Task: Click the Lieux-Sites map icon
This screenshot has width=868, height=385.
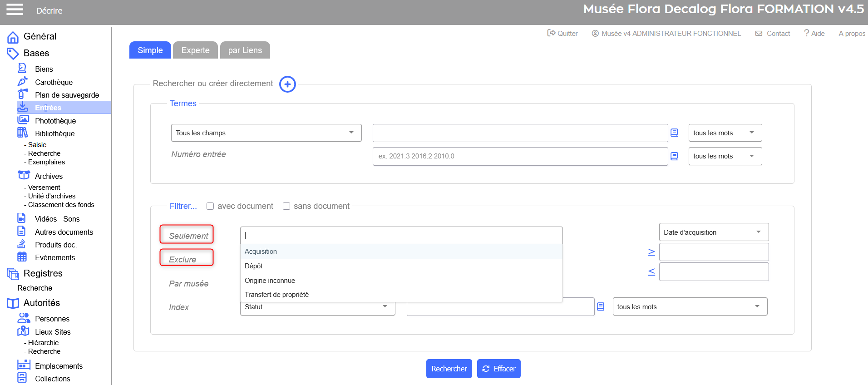Action: pyautogui.click(x=23, y=331)
